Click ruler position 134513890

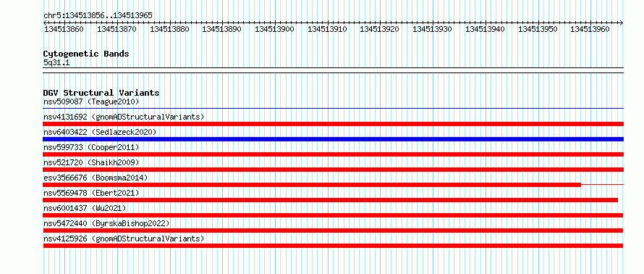(222, 29)
